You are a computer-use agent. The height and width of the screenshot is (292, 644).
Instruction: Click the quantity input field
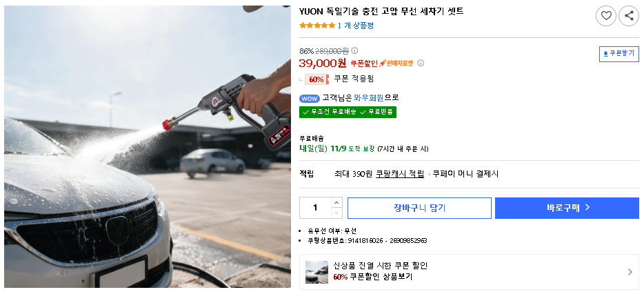315,208
